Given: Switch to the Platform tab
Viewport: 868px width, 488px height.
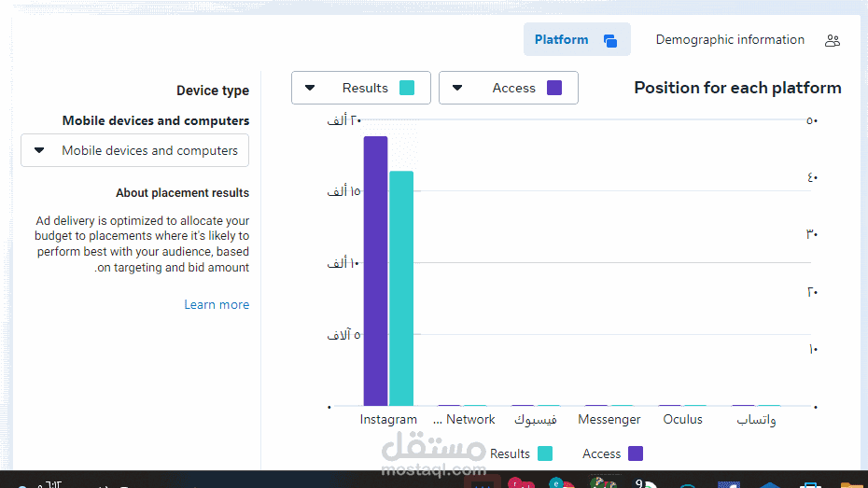Looking at the screenshot, I should [x=577, y=39].
